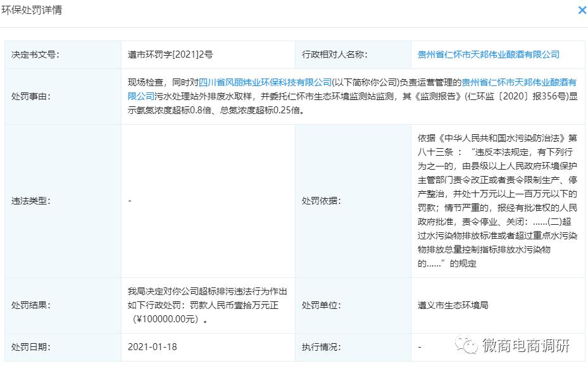The width and height of the screenshot is (588, 371).
Task: Select the document number 遵市环罚字[2021]2号
Action: (x=170, y=55)
